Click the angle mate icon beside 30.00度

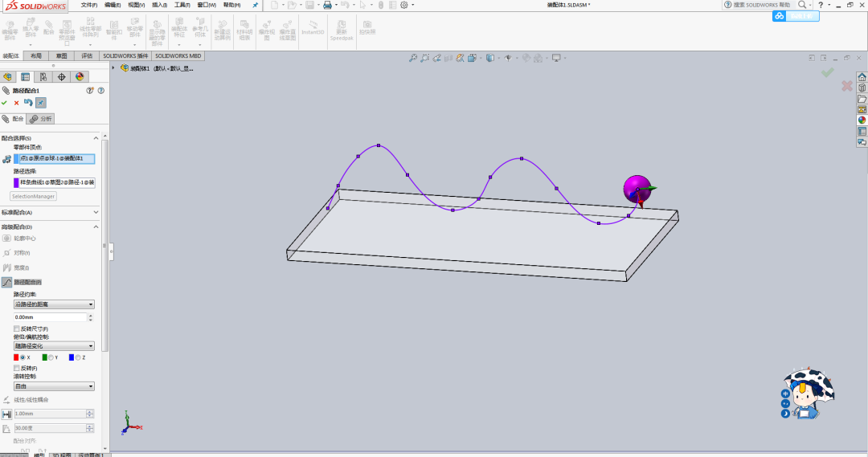6,428
